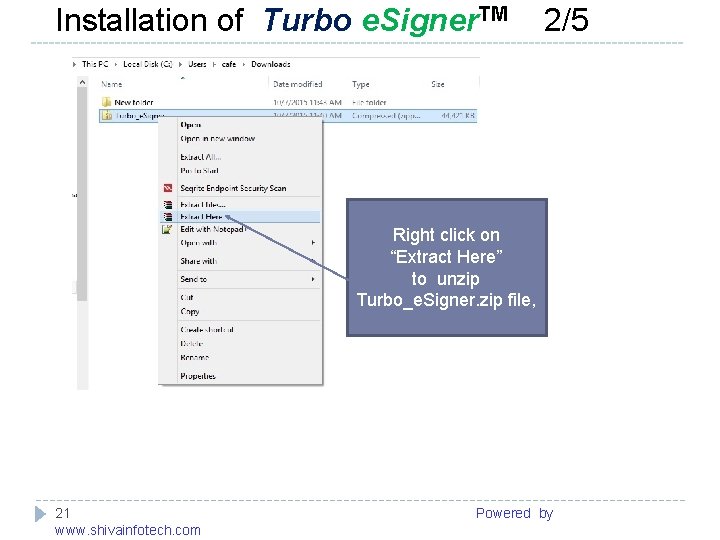Viewport: 720px width, 540px height.
Task: Choose Rename in context menu
Action: click(195, 357)
